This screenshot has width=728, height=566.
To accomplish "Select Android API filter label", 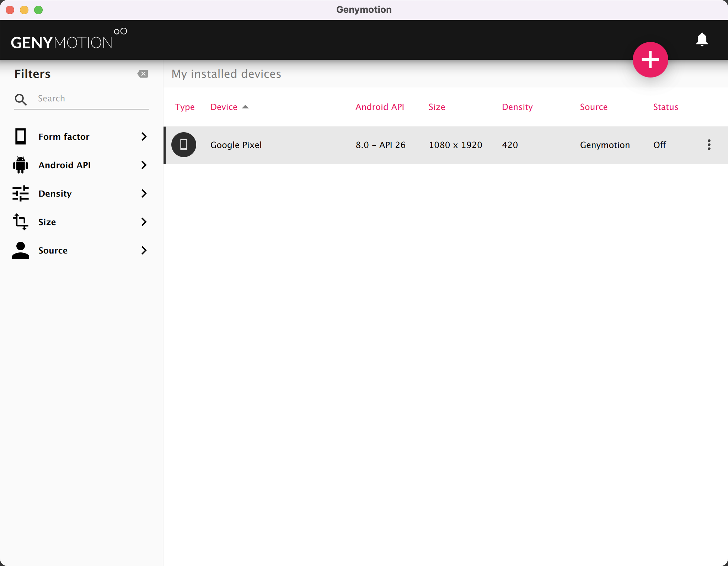I will [65, 165].
